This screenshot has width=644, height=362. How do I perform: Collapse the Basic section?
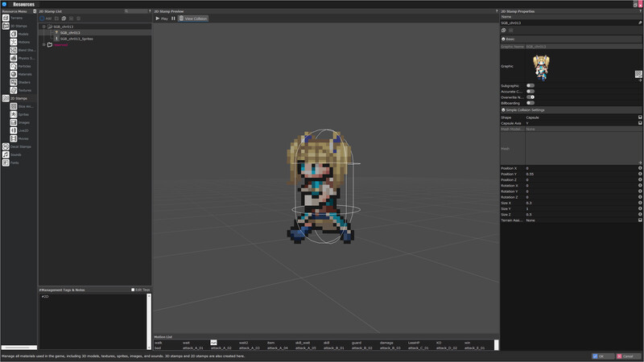click(504, 39)
